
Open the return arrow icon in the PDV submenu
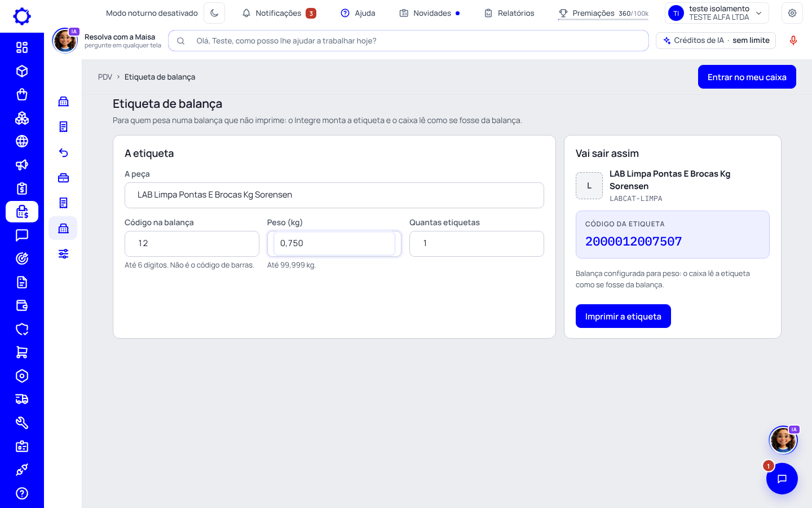(x=63, y=152)
